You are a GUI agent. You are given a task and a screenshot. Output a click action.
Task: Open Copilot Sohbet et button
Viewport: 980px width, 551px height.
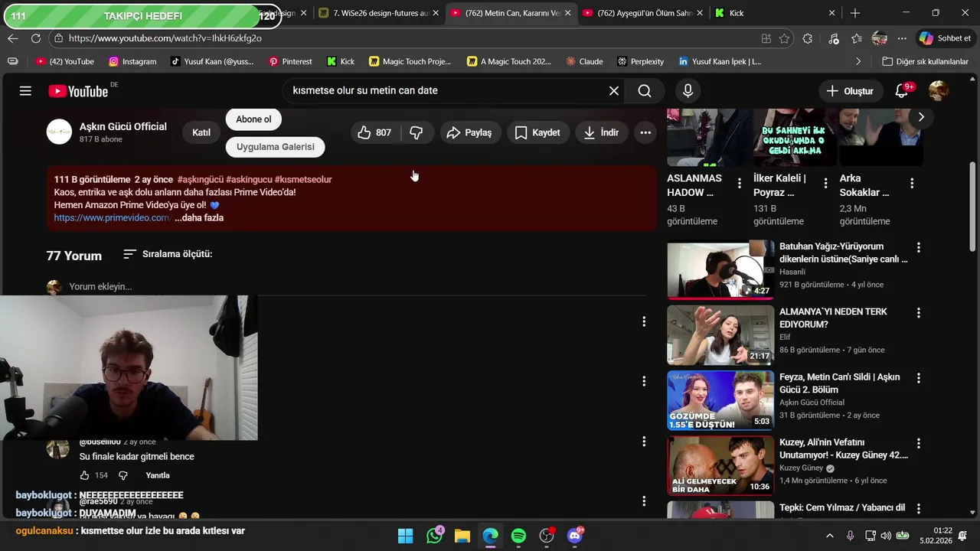point(945,38)
